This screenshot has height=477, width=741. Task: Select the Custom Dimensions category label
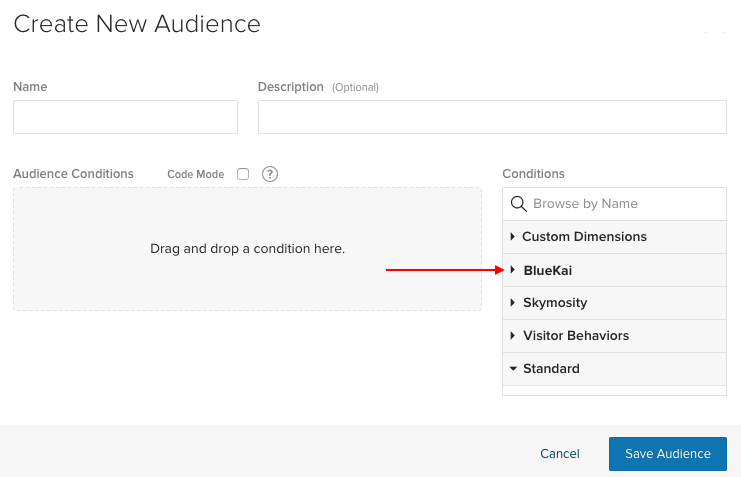[x=584, y=237]
